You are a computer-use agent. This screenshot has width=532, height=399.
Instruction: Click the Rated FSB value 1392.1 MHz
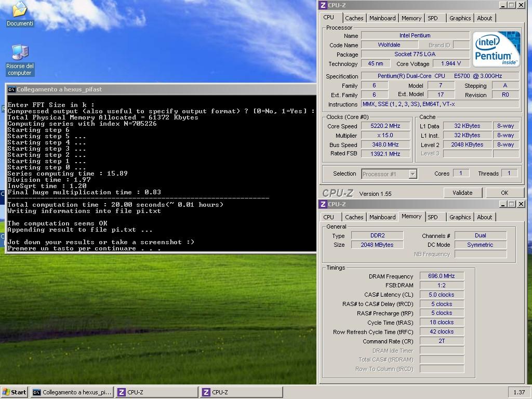tap(385, 154)
